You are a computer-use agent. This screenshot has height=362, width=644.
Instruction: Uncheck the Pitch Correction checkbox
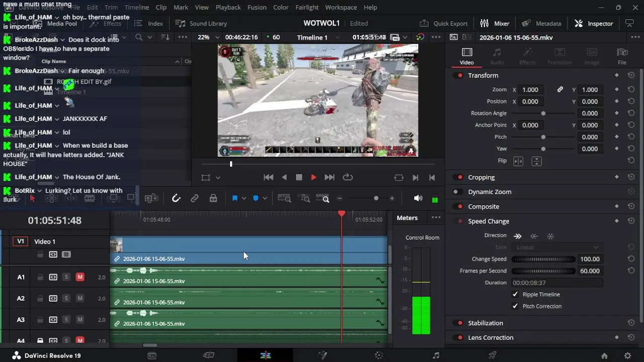pyautogui.click(x=515, y=306)
